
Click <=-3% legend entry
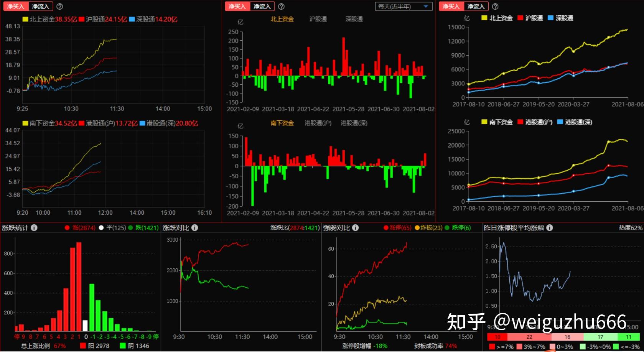pos(627,347)
